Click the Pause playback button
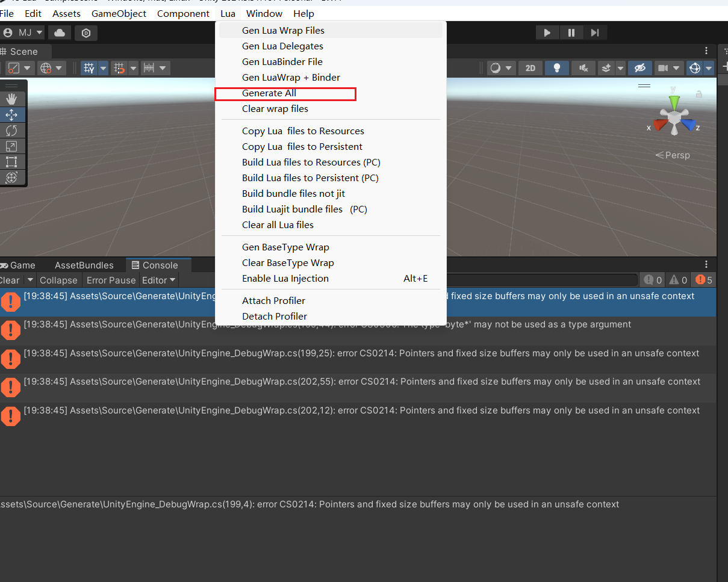Image resolution: width=728 pixels, height=582 pixels. pos(571,33)
